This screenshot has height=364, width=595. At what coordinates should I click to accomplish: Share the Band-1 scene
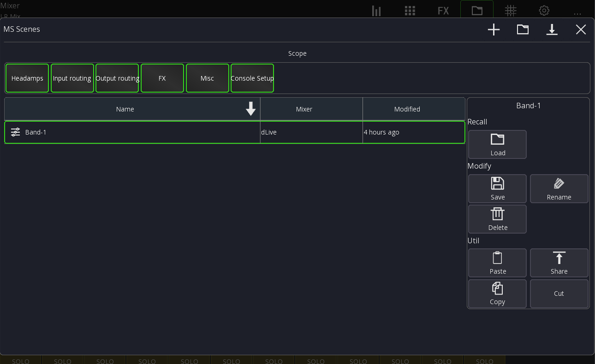(559, 263)
